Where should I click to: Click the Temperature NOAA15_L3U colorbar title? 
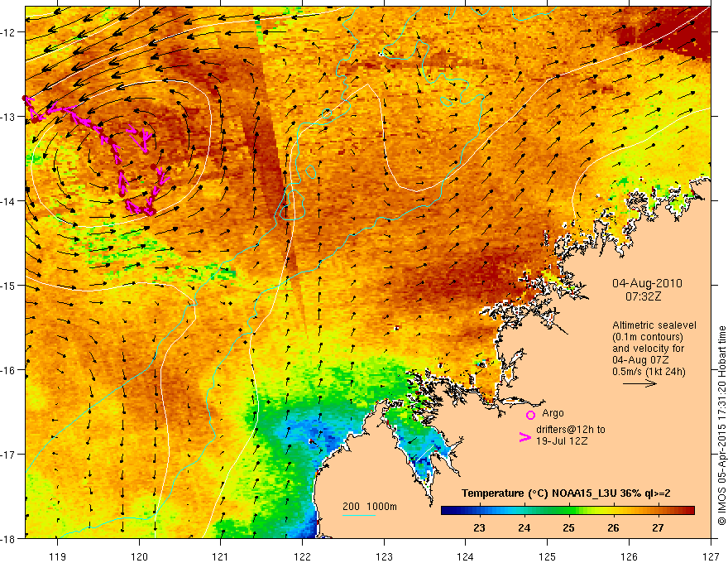coord(566,493)
